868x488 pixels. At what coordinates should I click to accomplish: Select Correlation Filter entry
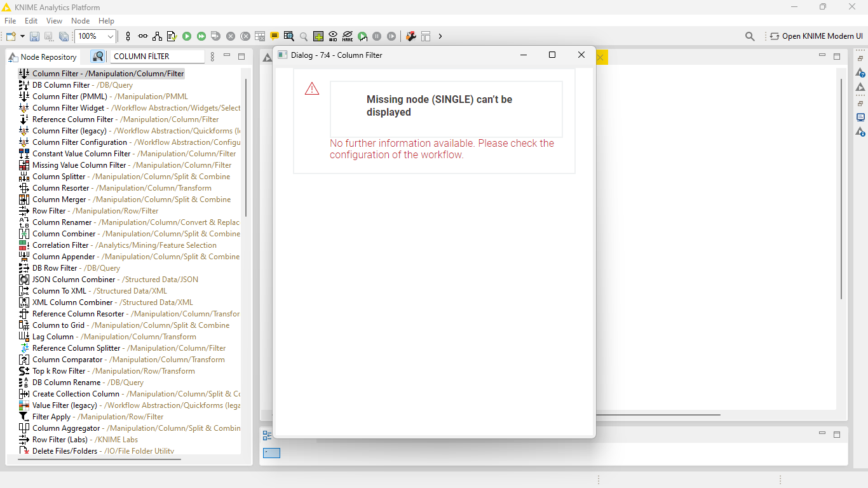(x=118, y=245)
